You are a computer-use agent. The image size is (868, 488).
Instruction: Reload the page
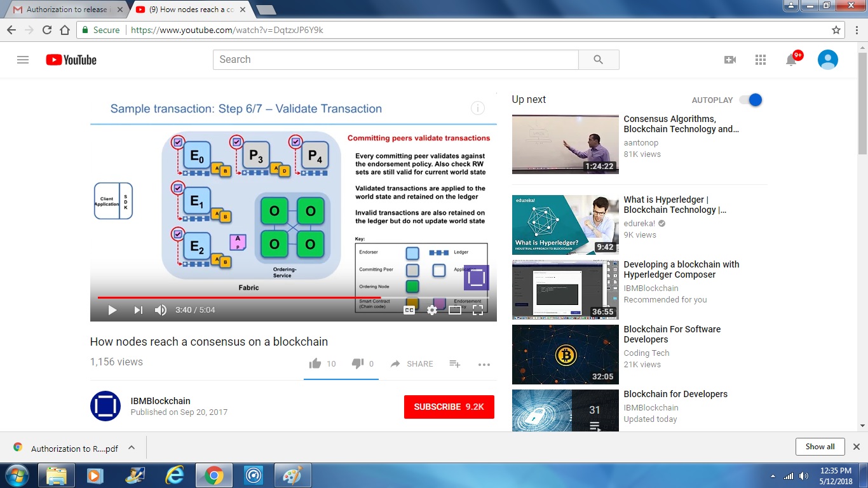click(x=47, y=30)
